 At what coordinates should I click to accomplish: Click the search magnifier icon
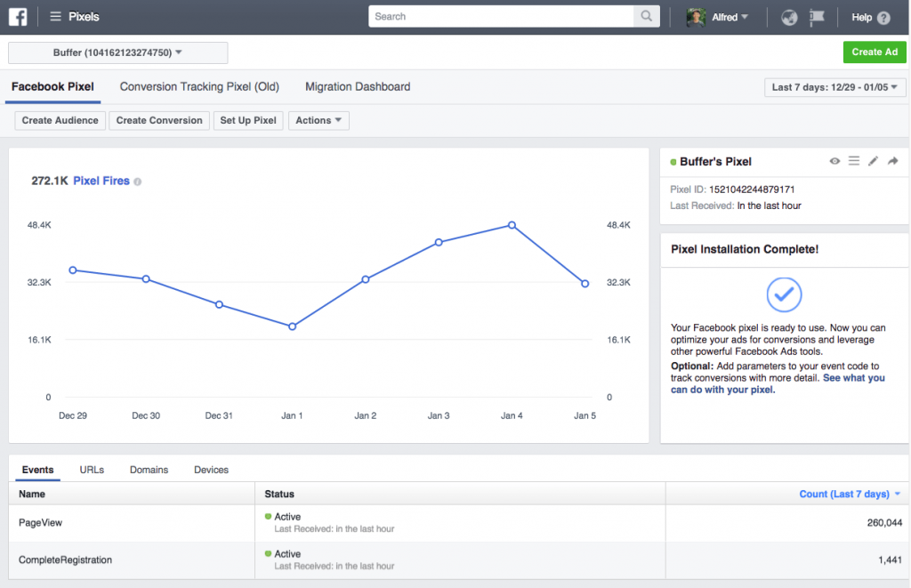click(646, 17)
